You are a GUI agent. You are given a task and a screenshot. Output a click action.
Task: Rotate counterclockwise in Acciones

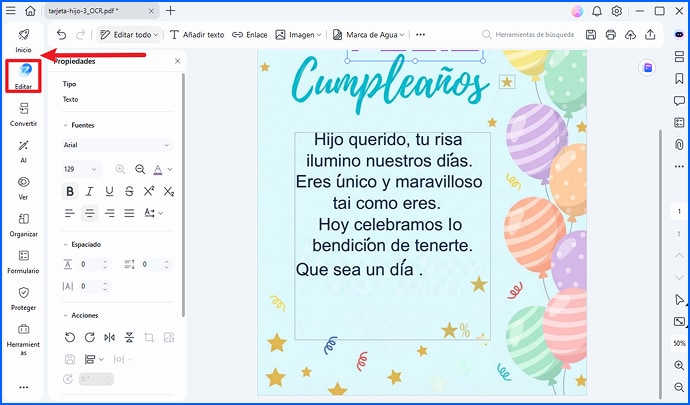(70, 338)
